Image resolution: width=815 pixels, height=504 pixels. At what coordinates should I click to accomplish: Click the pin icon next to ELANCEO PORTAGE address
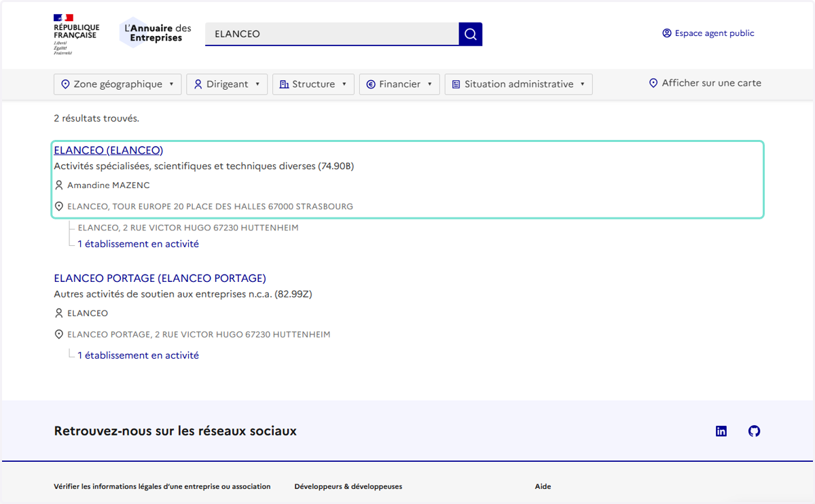click(x=59, y=334)
